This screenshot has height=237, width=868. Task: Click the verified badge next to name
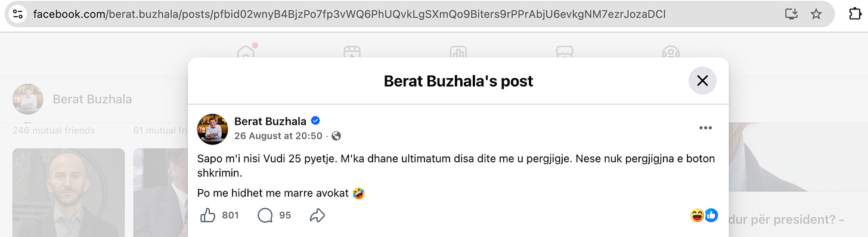coord(316,122)
